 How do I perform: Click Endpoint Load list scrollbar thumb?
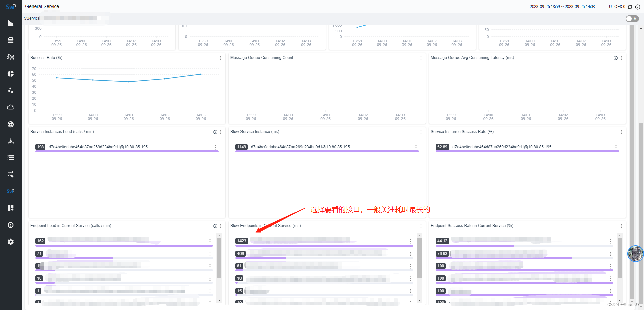click(x=219, y=258)
